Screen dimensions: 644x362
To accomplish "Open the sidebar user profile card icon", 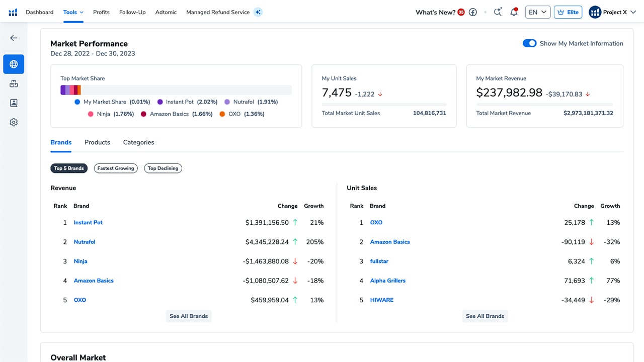I will point(14,103).
